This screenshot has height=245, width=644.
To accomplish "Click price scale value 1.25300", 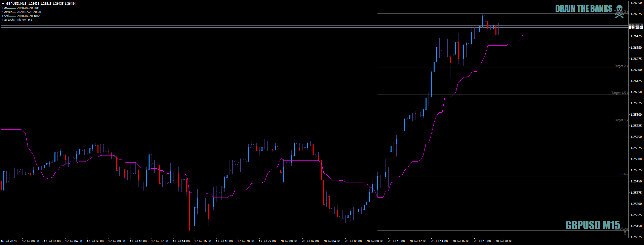I will pos(636,204).
